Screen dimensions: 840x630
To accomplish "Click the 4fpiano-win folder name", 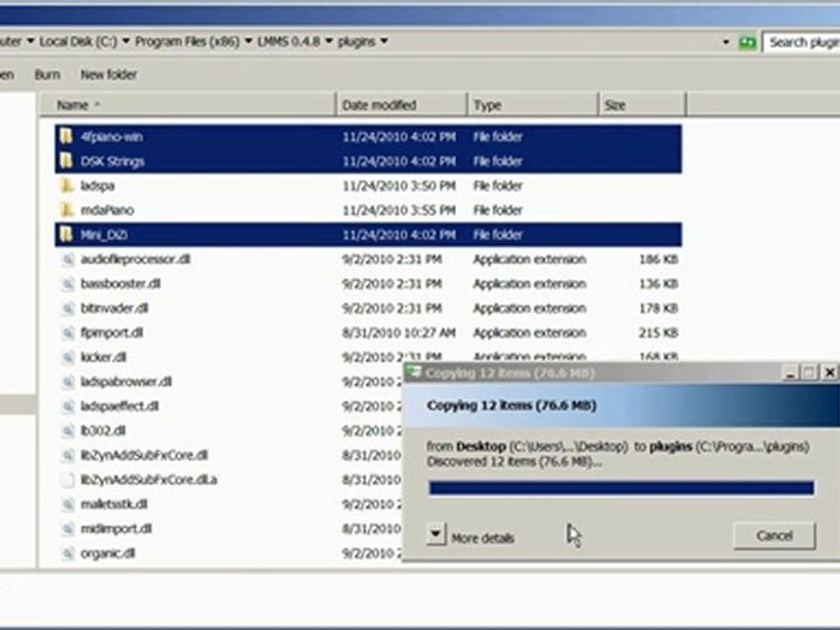I will coord(111,136).
